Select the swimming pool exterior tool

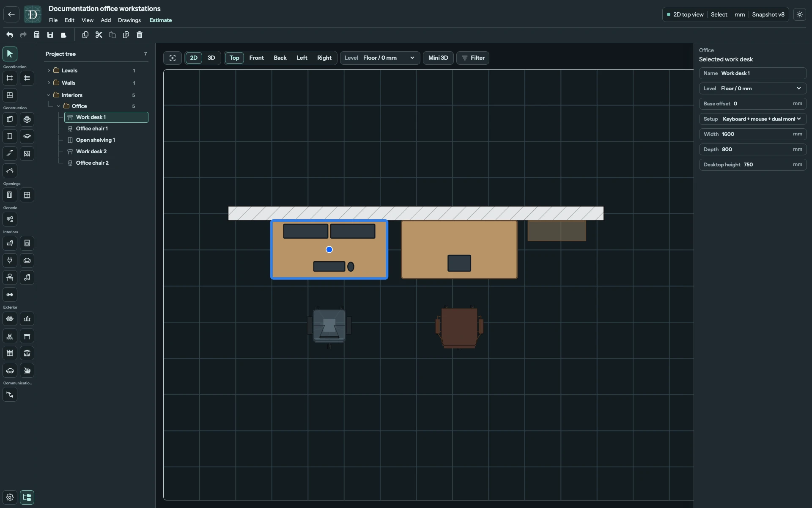tap(10, 336)
